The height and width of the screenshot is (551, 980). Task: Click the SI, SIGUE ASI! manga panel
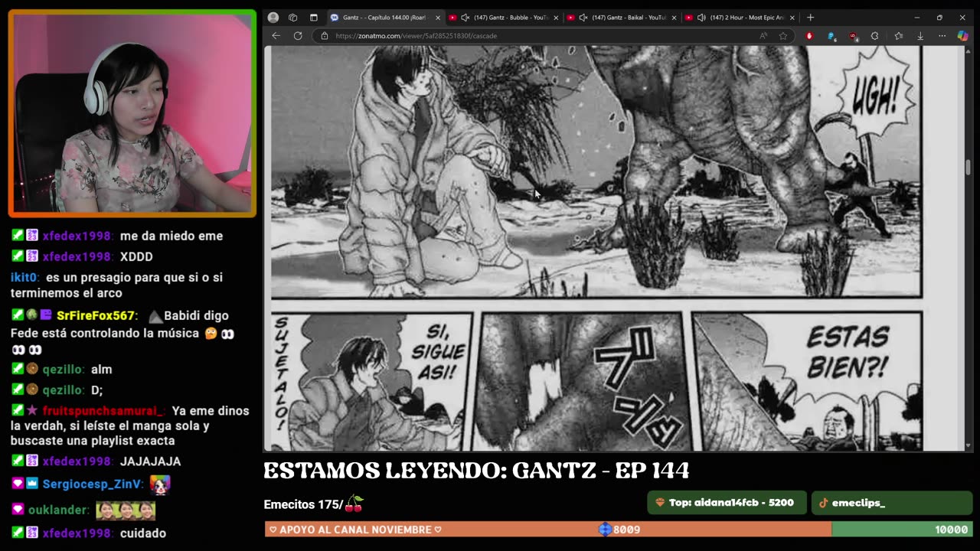(x=372, y=381)
